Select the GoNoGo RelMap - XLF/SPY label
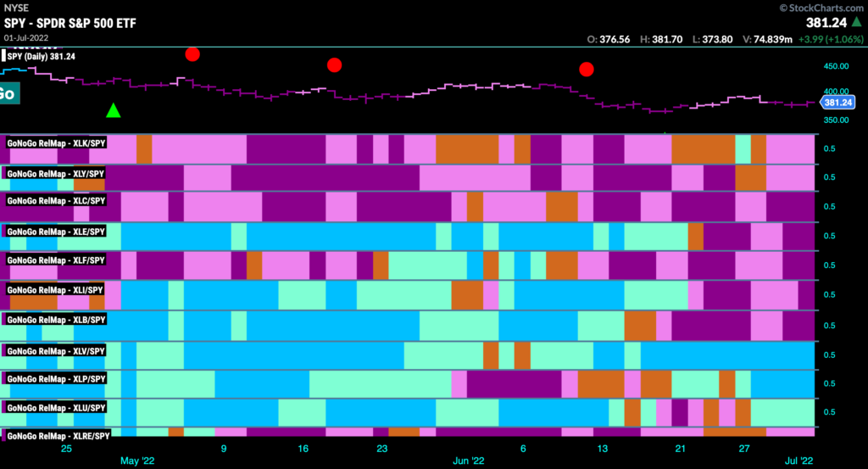 click(56, 260)
